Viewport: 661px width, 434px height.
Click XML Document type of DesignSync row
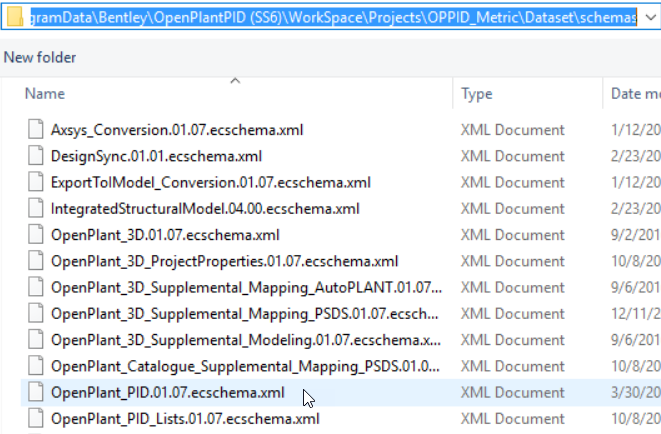pos(512,156)
